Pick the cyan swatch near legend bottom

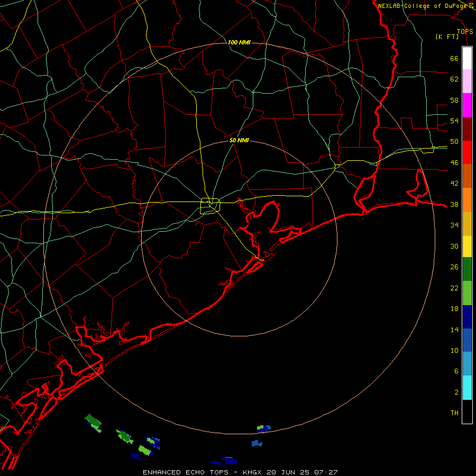tap(467, 388)
